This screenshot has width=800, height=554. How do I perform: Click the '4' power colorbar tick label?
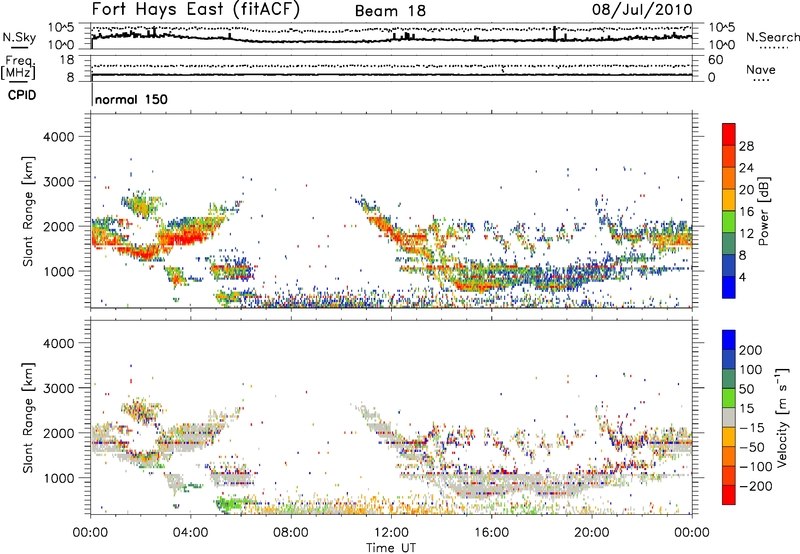(742, 277)
